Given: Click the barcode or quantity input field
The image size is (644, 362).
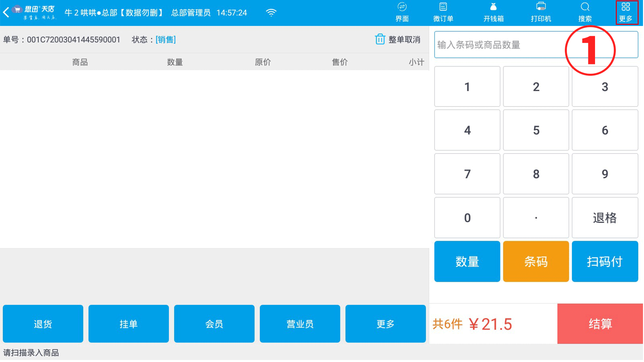Looking at the screenshot, I should pyautogui.click(x=503, y=45).
